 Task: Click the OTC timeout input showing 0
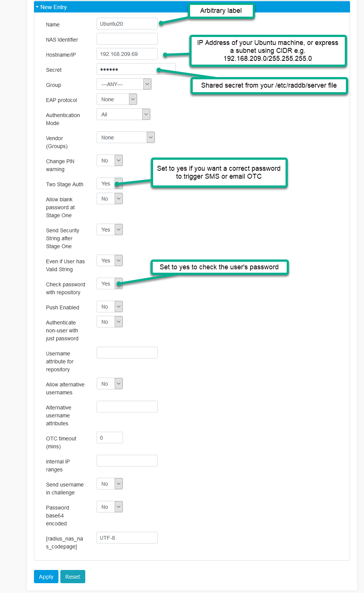pyautogui.click(x=109, y=437)
